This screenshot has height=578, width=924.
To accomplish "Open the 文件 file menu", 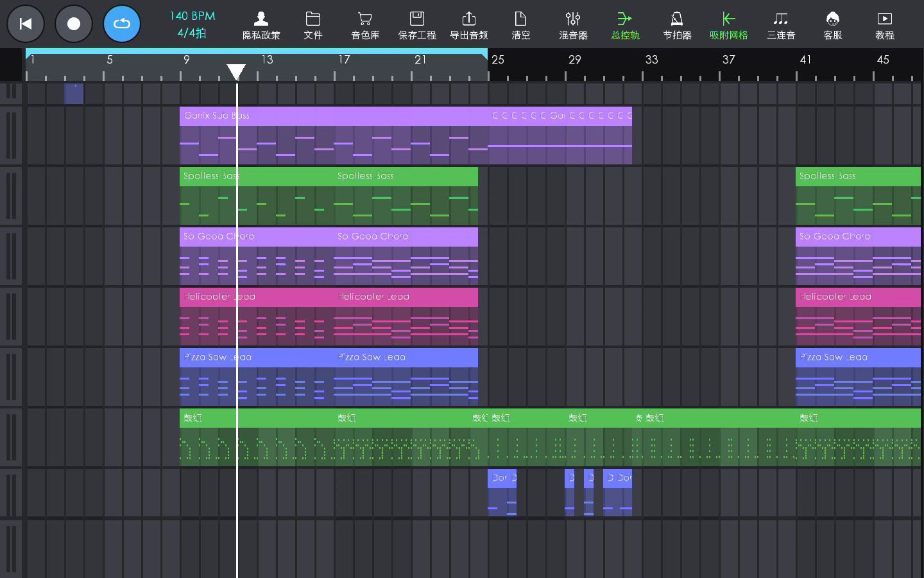I will point(313,26).
